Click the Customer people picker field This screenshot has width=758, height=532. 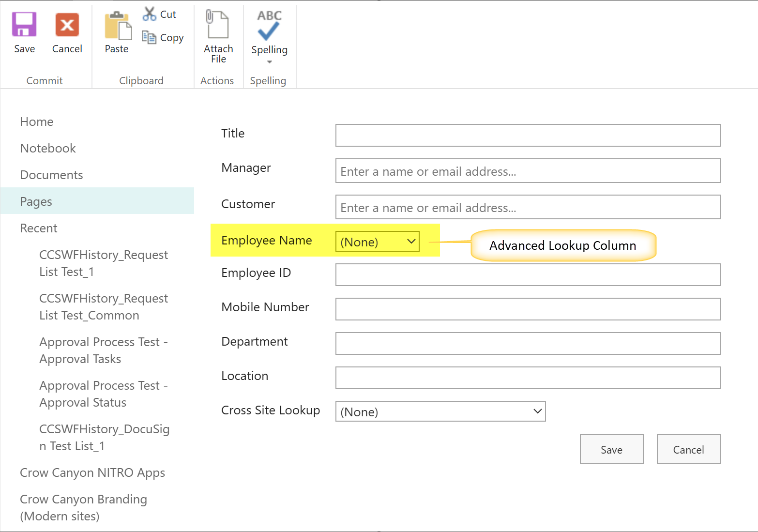[x=528, y=207]
